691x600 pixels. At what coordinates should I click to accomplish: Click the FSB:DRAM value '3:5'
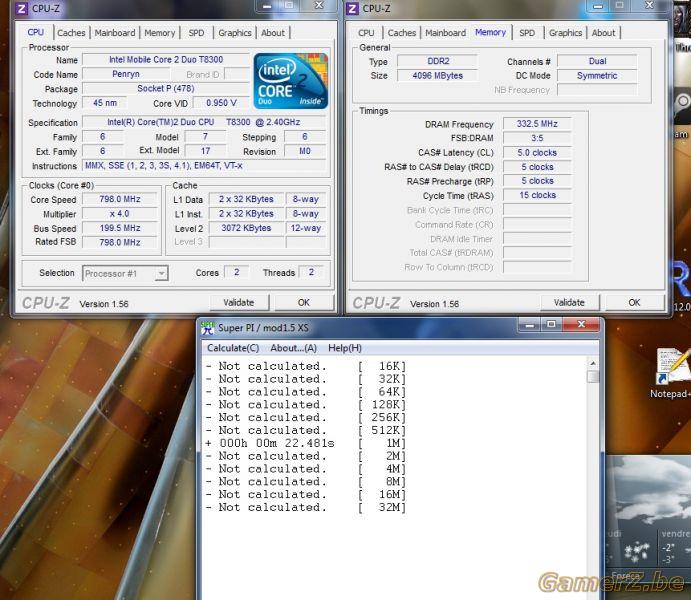537,138
